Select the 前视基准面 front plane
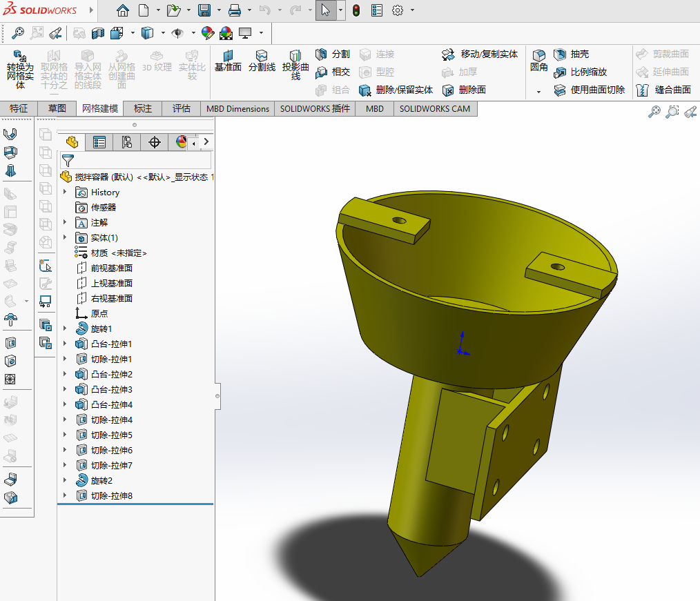Viewport: 700px width, 601px height. click(x=105, y=268)
